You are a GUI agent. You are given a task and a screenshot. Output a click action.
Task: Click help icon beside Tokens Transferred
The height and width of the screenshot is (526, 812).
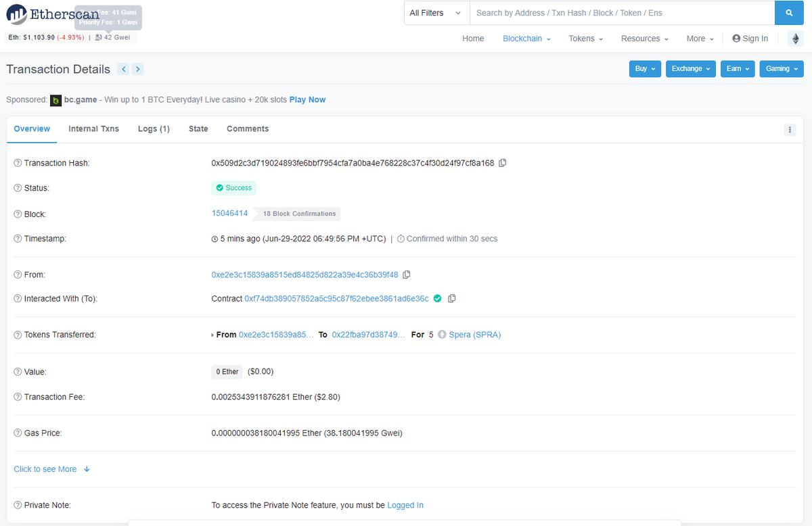[x=18, y=335]
